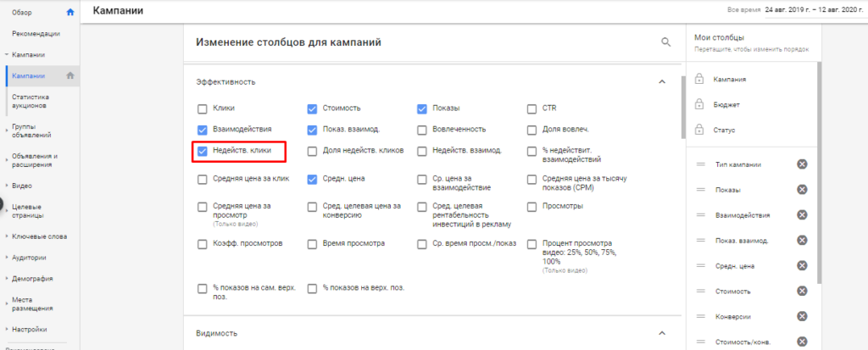Click the search magnifier icon
The width and height of the screenshot is (868, 350).
click(666, 42)
